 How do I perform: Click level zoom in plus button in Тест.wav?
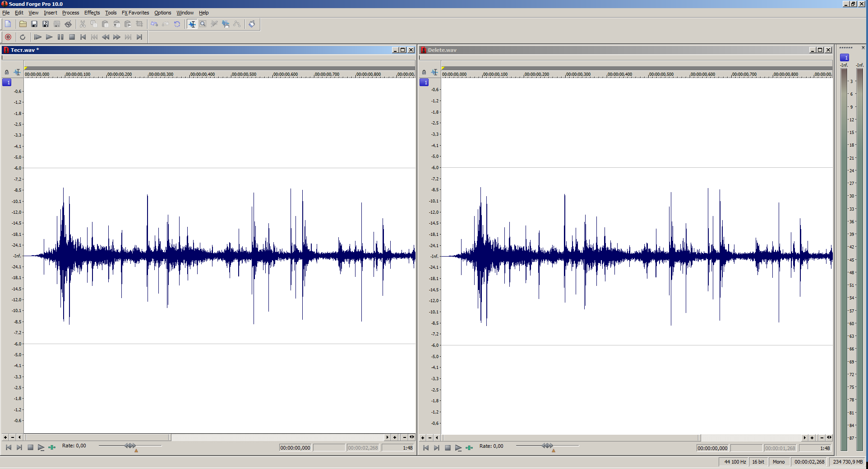tap(5, 437)
